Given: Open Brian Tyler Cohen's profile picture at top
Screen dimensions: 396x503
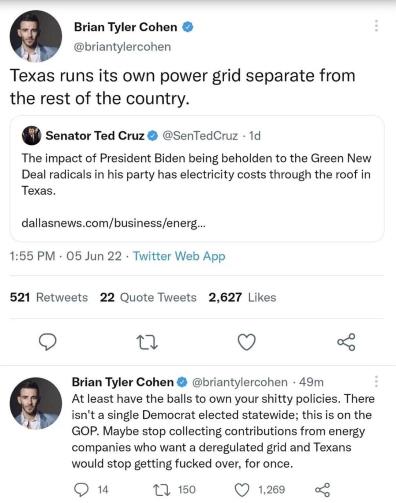Looking at the screenshot, I should click(36, 36).
